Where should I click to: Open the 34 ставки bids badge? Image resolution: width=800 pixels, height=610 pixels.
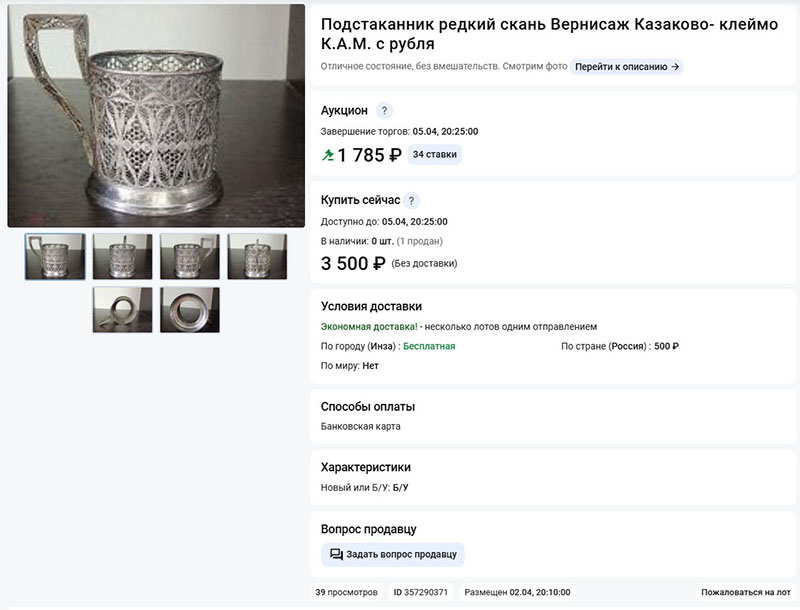pyautogui.click(x=434, y=155)
